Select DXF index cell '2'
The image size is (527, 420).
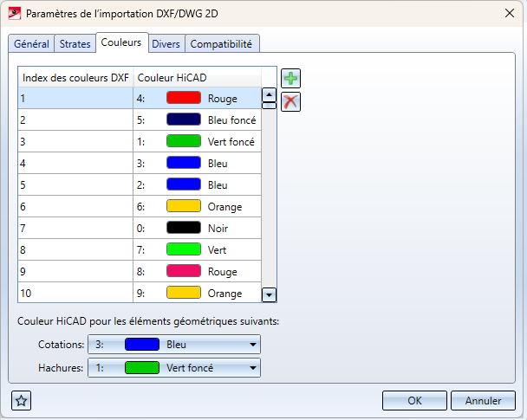click(75, 120)
